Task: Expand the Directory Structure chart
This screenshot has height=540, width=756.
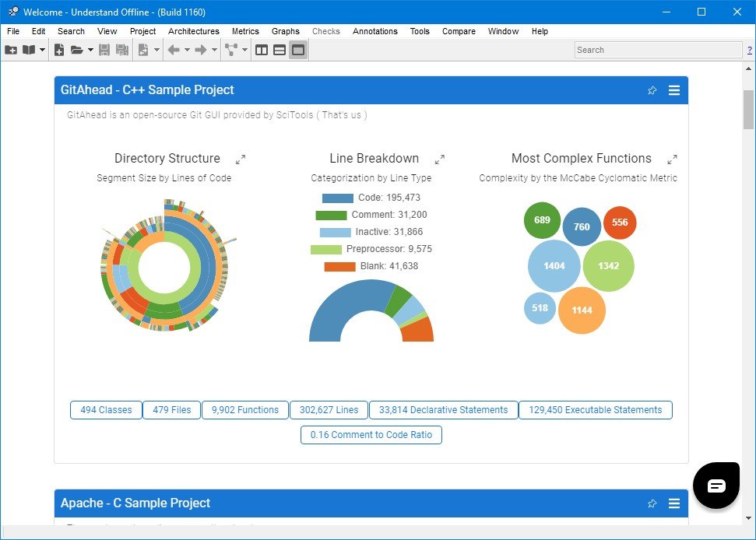Action: (241, 160)
